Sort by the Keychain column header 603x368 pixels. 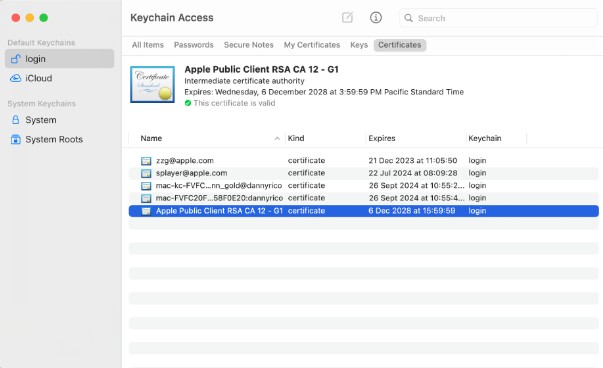485,138
